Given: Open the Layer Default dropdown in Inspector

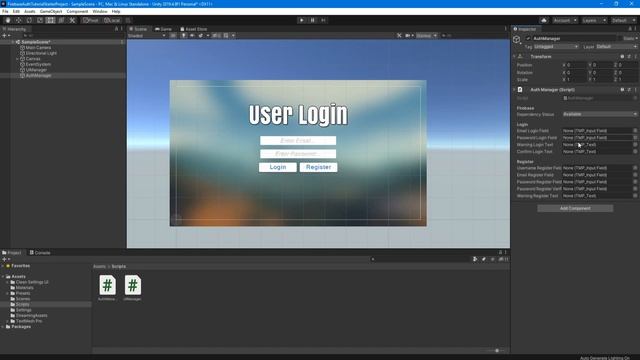Looking at the screenshot, I should [x=616, y=47].
